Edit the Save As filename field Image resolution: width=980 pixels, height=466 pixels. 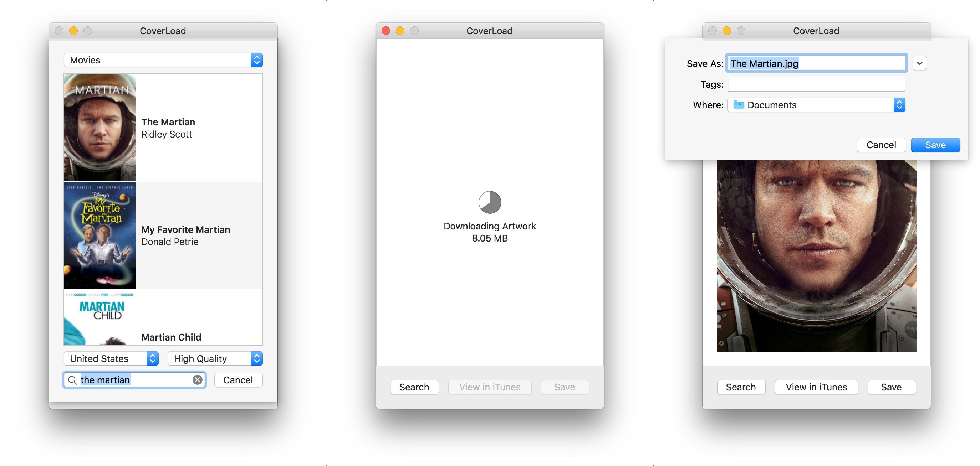click(x=816, y=63)
